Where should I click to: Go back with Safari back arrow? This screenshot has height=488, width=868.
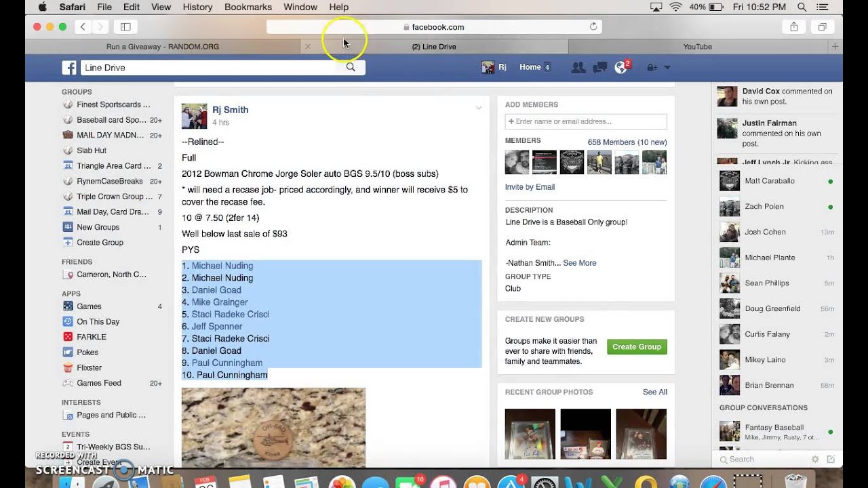click(83, 27)
